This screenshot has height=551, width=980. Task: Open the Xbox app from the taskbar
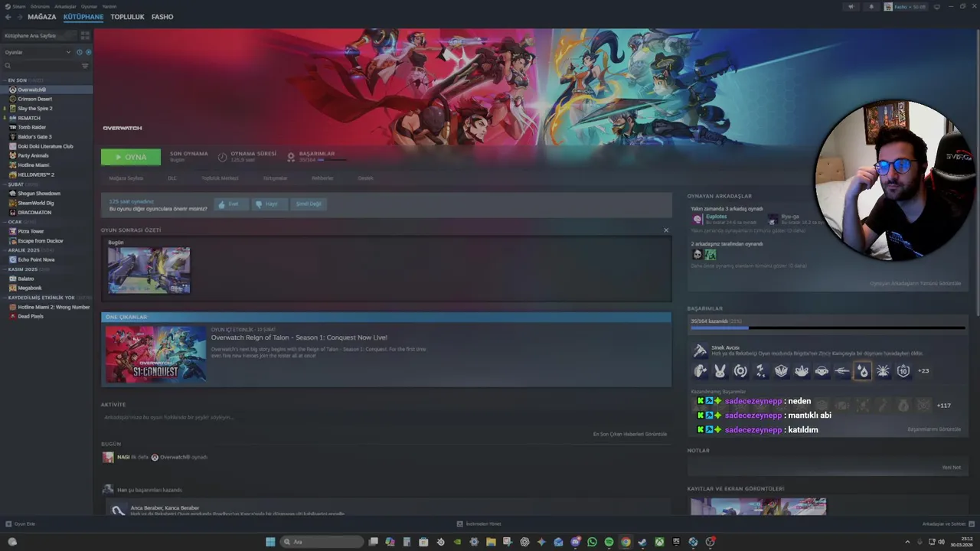click(659, 542)
